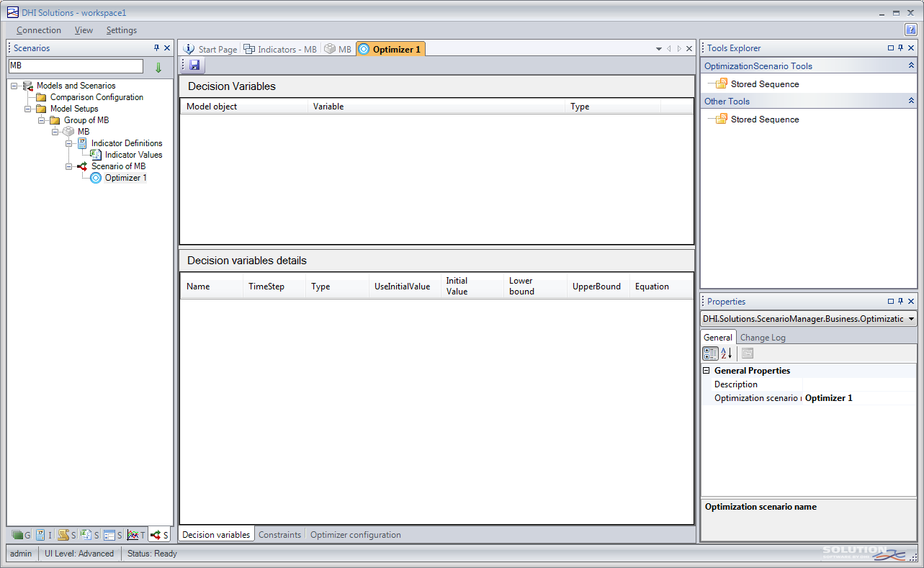
Task: Collapse the Model Setups tree node
Action: pyautogui.click(x=28, y=109)
